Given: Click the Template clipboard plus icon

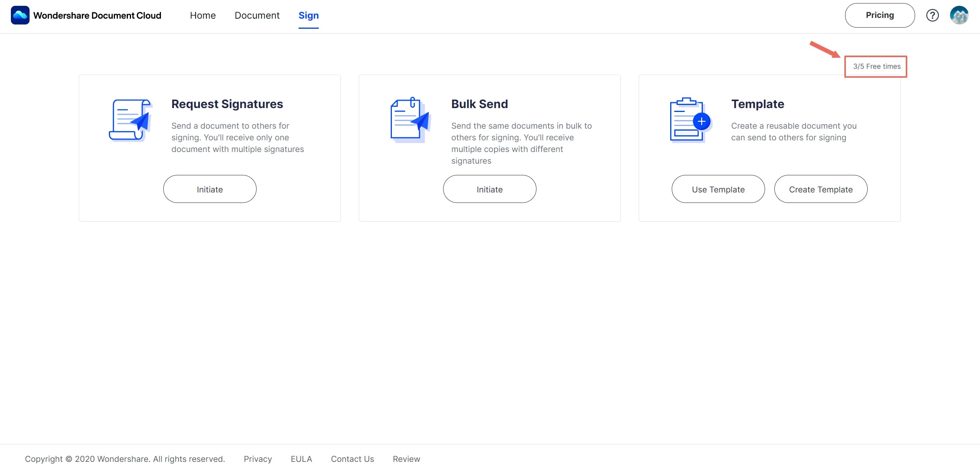Looking at the screenshot, I should (690, 120).
